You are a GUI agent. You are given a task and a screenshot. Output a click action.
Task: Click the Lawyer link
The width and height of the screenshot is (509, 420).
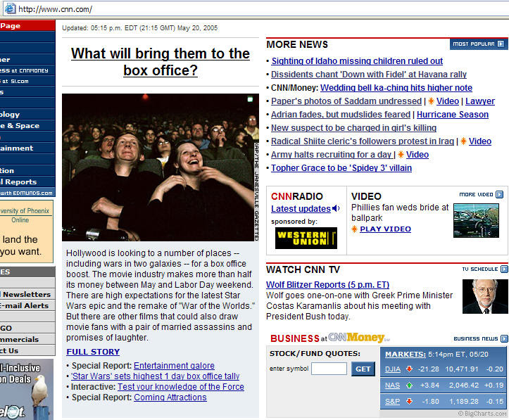pyautogui.click(x=480, y=101)
